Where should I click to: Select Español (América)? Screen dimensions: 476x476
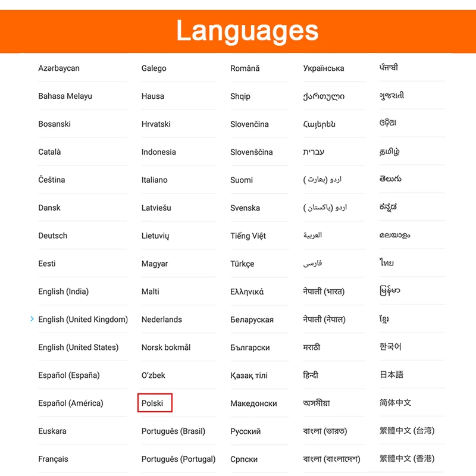pyautogui.click(x=71, y=403)
